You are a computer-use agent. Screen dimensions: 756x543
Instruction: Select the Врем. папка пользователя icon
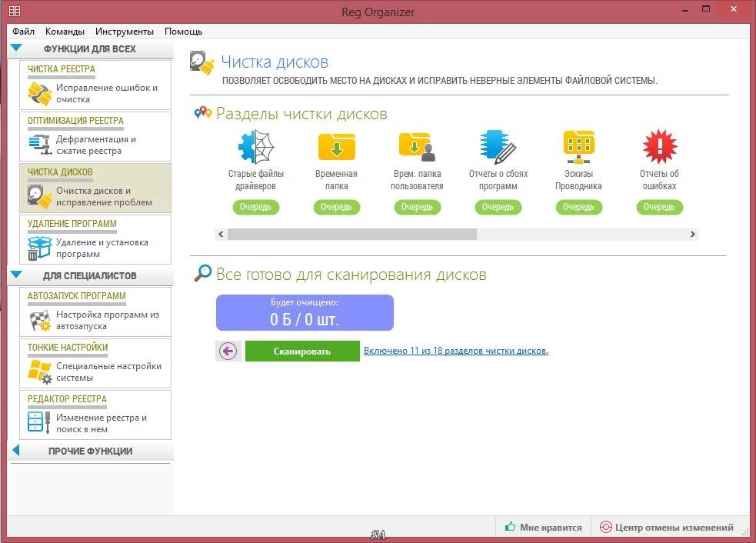[x=417, y=147]
